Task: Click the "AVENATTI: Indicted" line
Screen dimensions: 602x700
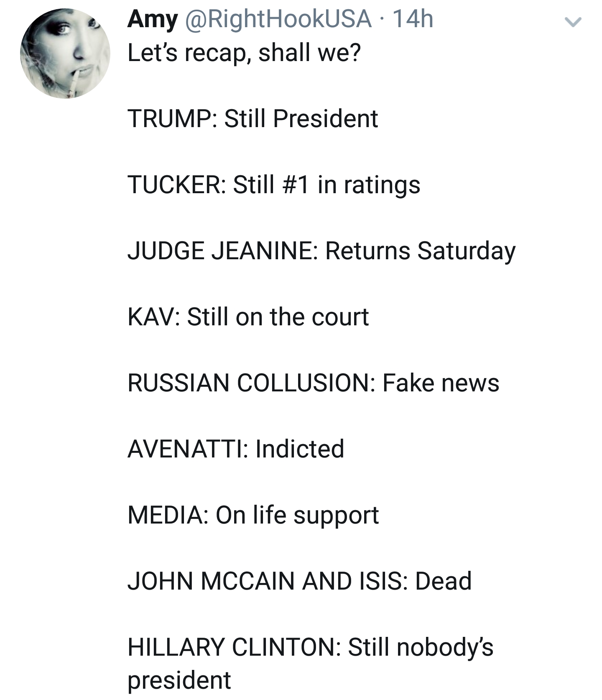Action: [x=236, y=449]
